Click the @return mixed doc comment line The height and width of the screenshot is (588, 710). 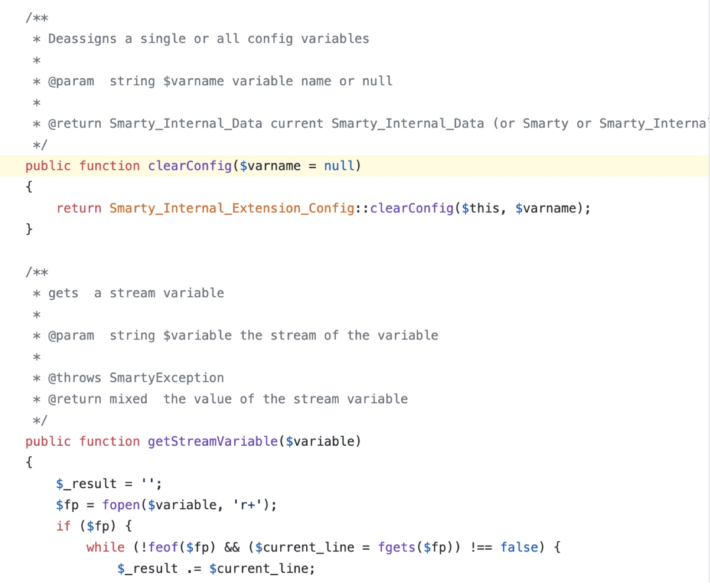point(227,399)
